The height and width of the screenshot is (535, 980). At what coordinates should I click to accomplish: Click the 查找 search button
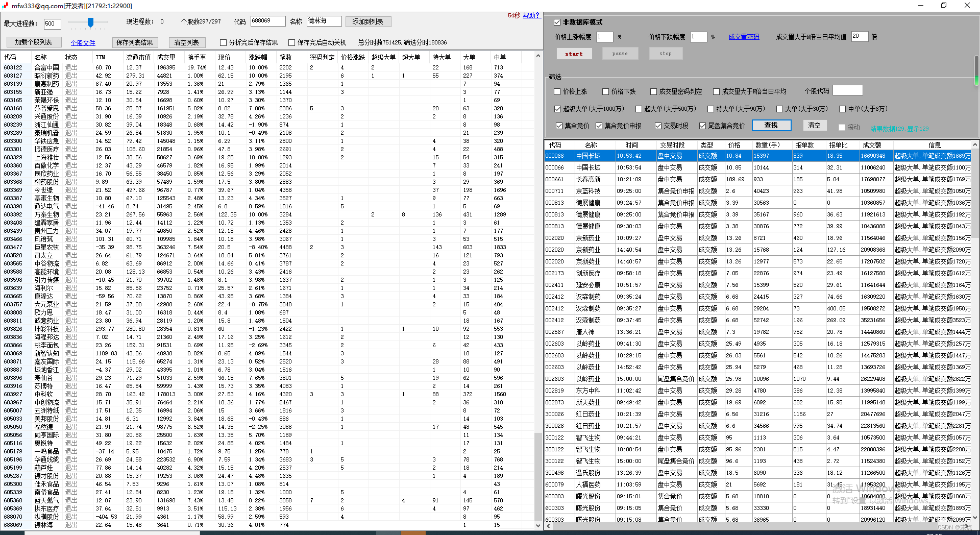pos(771,126)
